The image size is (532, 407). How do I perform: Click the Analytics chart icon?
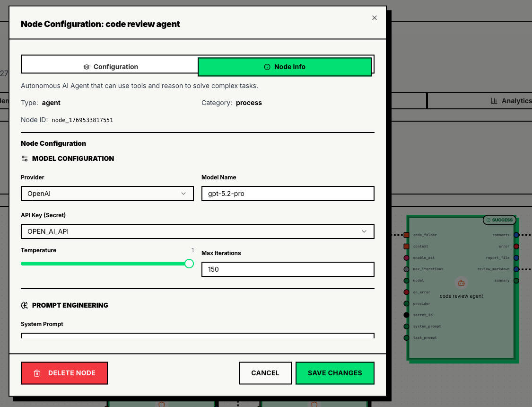pos(495,100)
